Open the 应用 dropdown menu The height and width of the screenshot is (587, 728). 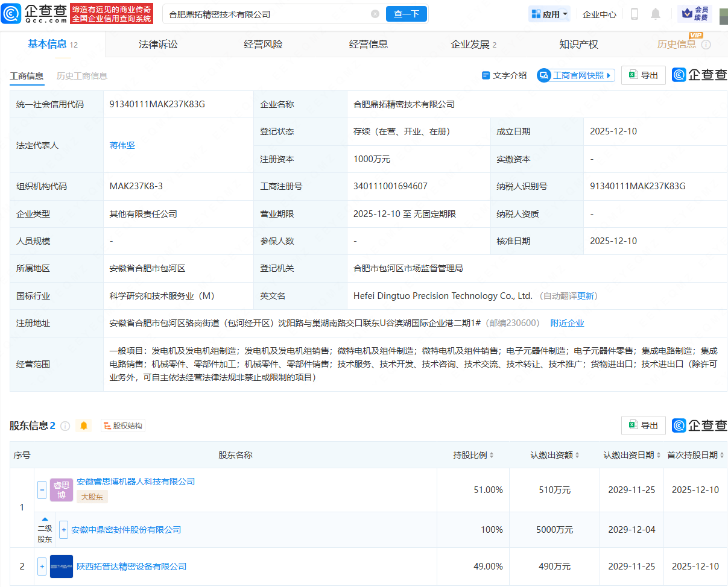[549, 14]
